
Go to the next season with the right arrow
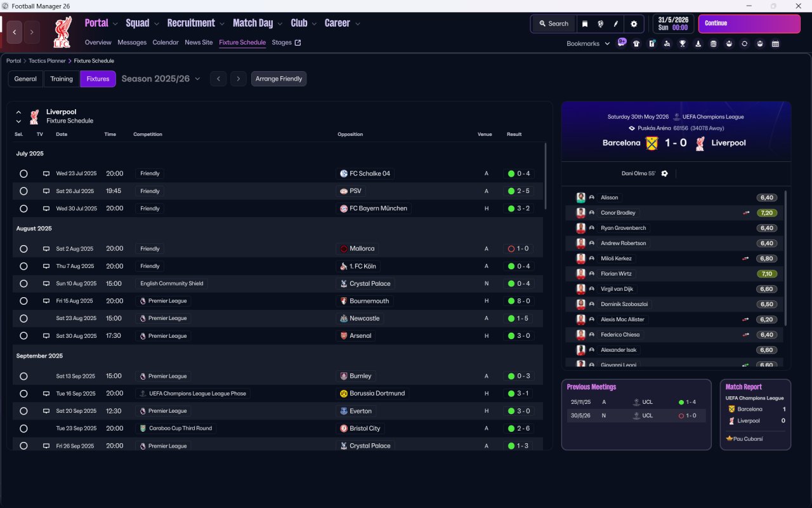coord(239,79)
